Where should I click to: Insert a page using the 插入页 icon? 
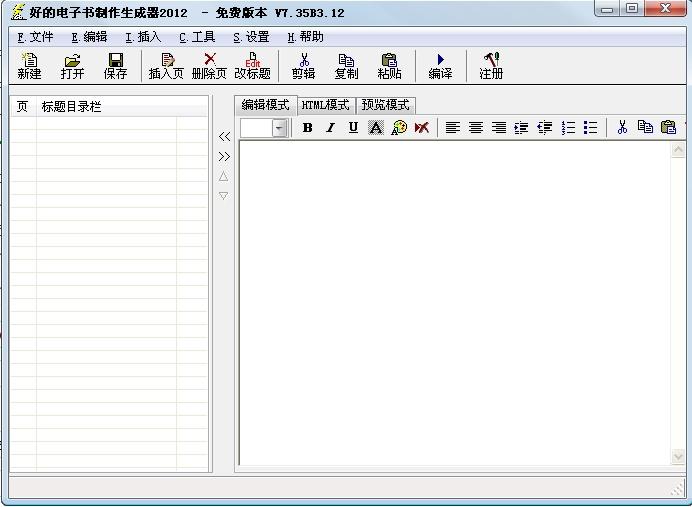[x=166, y=66]
